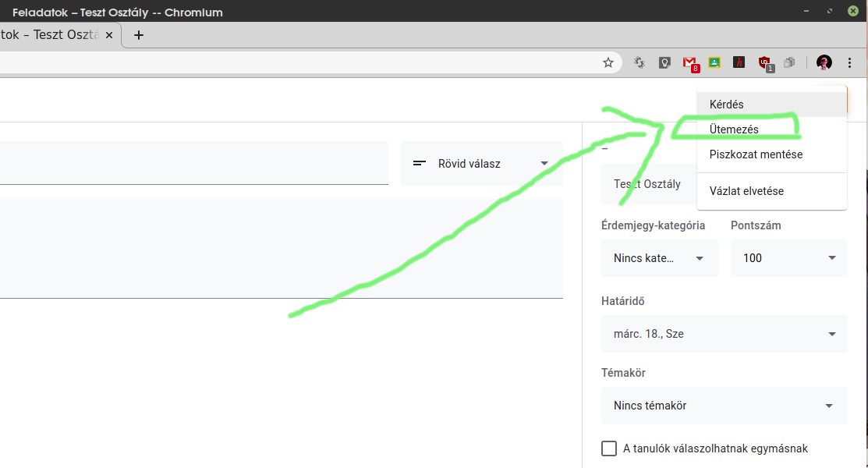Open the lightbulb extension icon
868x468 pixels.
[664, 62]
